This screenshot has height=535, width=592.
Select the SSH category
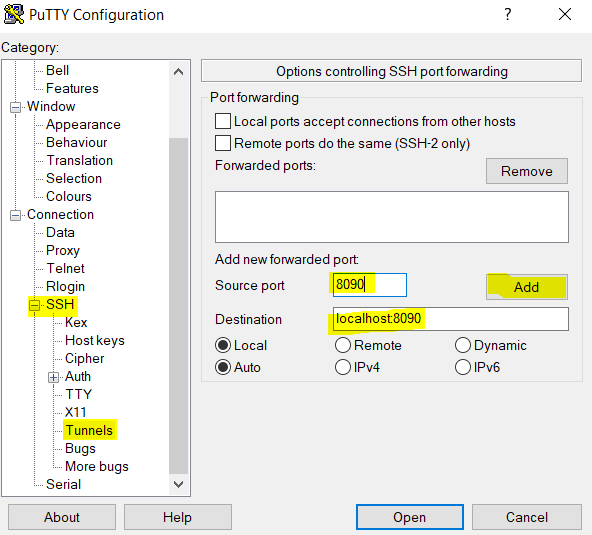point(60,304)
